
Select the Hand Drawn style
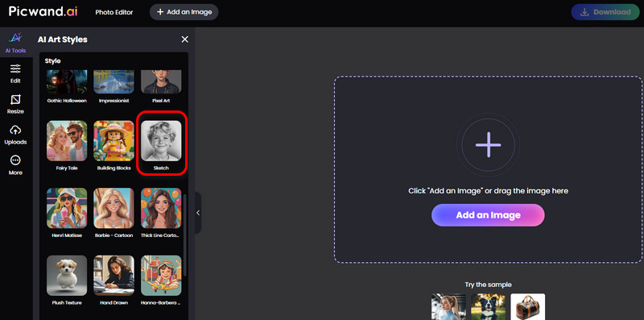click(x=114, y=281)
